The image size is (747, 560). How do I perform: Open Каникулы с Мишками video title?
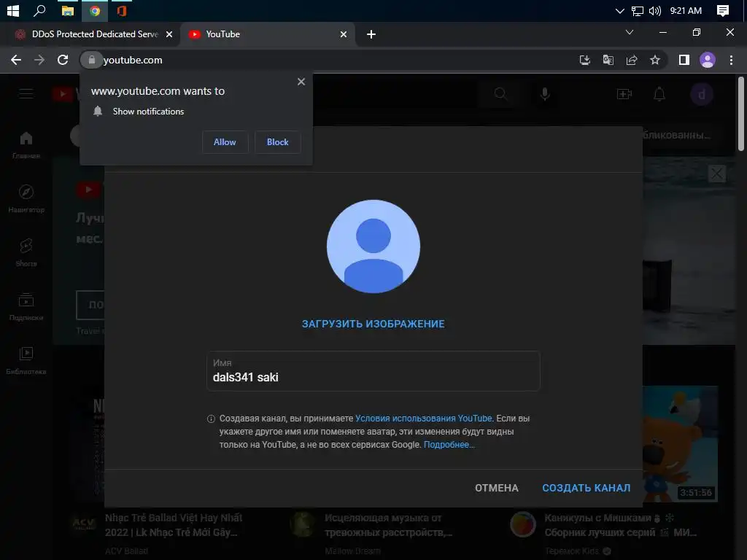tap(620, 525)
